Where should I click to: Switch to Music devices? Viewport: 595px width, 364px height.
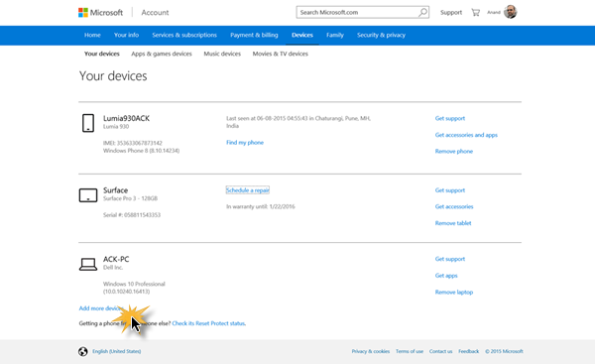[222, 54]
